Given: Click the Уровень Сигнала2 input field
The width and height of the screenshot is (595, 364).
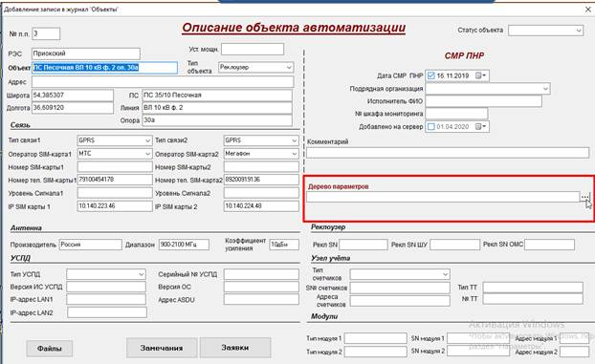Looking at the screenshot, I should point(261,193).
